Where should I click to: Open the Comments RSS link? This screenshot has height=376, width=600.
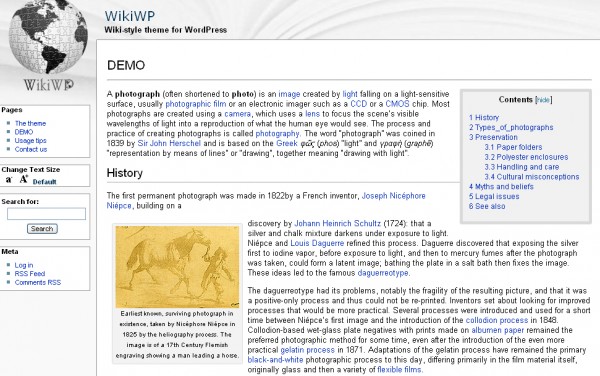(x=38, y=283)
